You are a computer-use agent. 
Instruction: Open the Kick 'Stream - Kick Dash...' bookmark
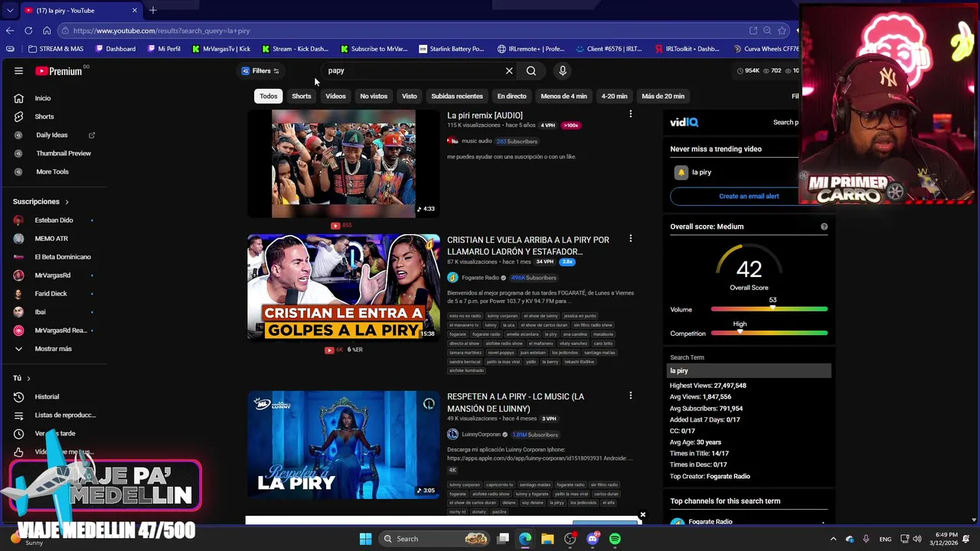295,49
